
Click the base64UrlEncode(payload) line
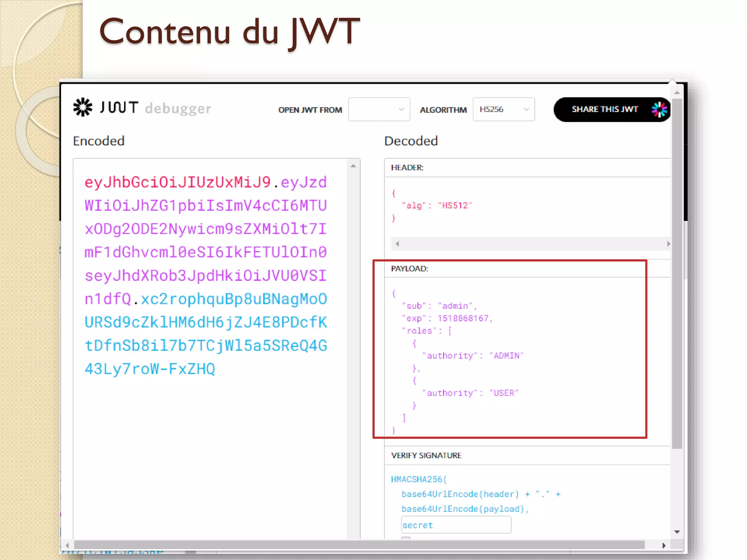pyautogui.click(x=465, y=509)
